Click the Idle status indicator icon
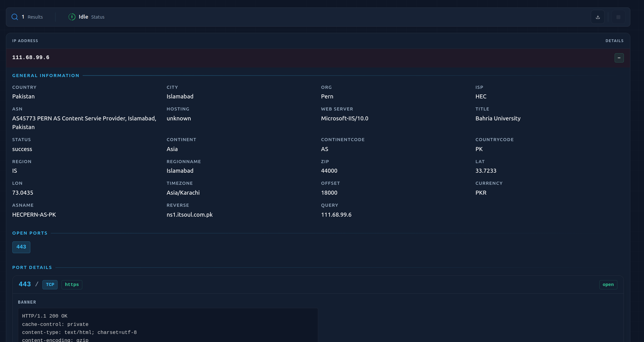 pyautogui.click(x=72, y=17)
